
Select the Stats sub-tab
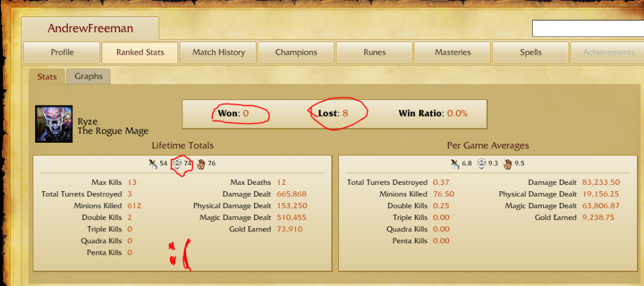47,77
